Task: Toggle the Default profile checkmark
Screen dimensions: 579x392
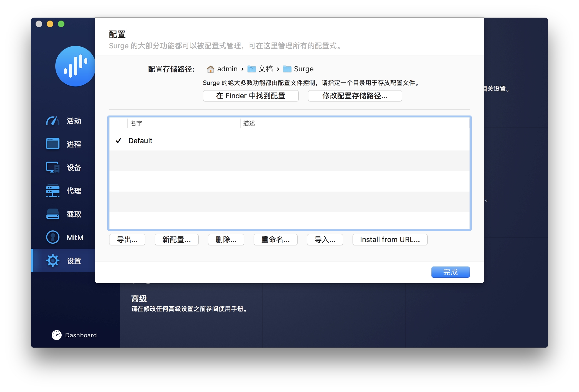Action: 118,141
